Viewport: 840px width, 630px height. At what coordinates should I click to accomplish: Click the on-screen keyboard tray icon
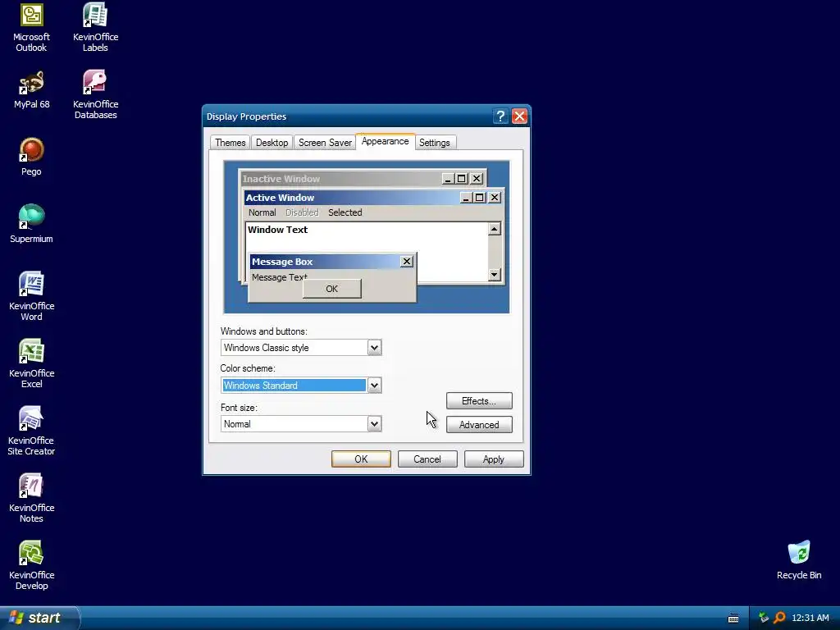pos(733,619)
